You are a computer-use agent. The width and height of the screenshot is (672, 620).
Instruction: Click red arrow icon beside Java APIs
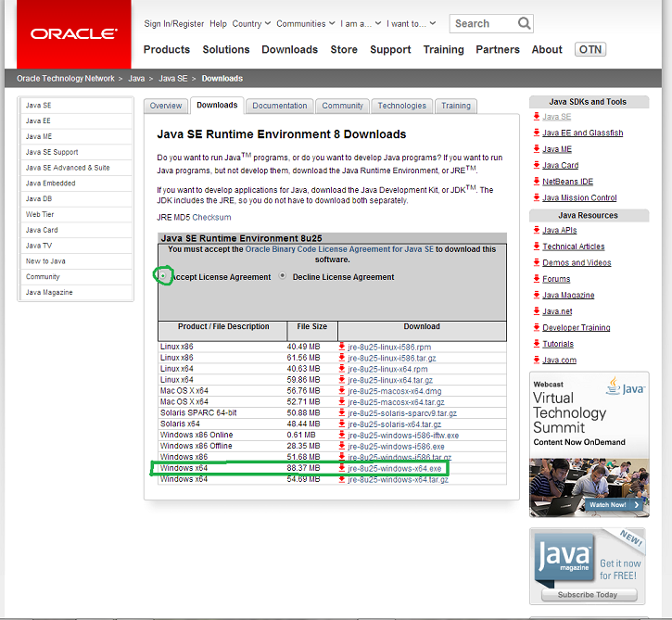point(536,230)
